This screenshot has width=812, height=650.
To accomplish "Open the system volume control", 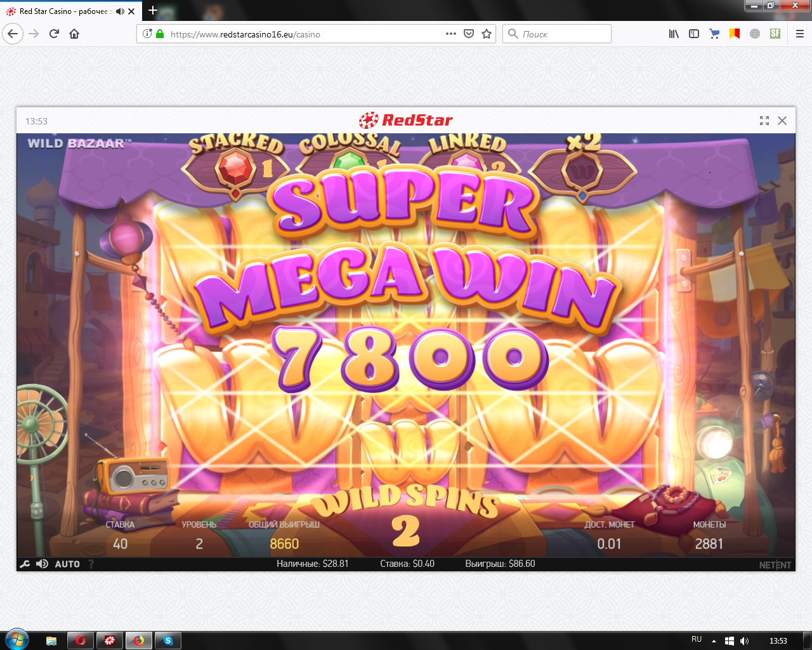I will (x=745, y=641).
